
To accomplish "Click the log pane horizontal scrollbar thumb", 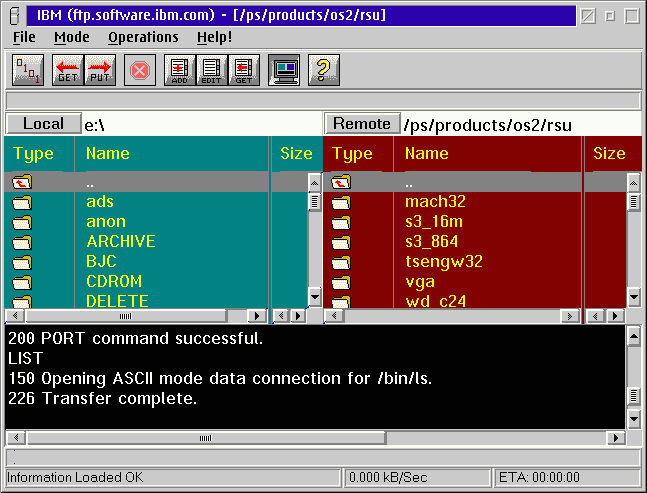I will 206,438.
